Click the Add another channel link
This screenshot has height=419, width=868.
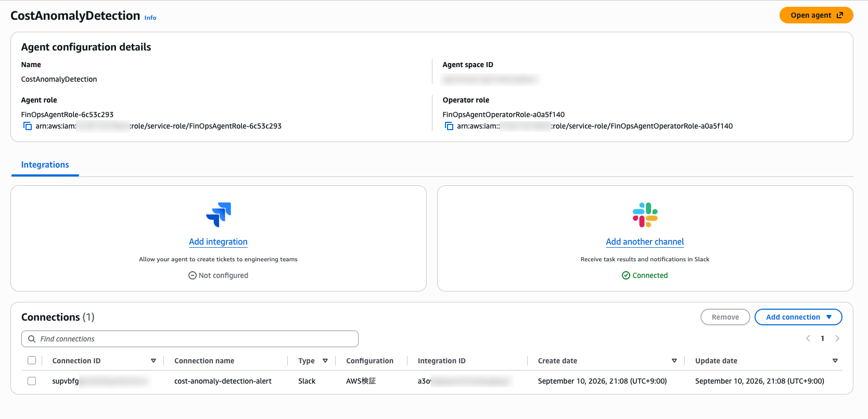pos(645,242)
